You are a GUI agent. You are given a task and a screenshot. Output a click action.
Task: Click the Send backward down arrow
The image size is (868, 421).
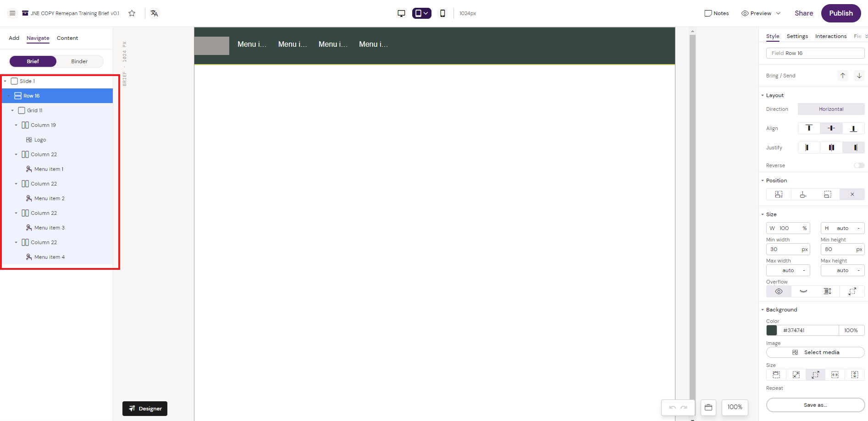[859, 76]
